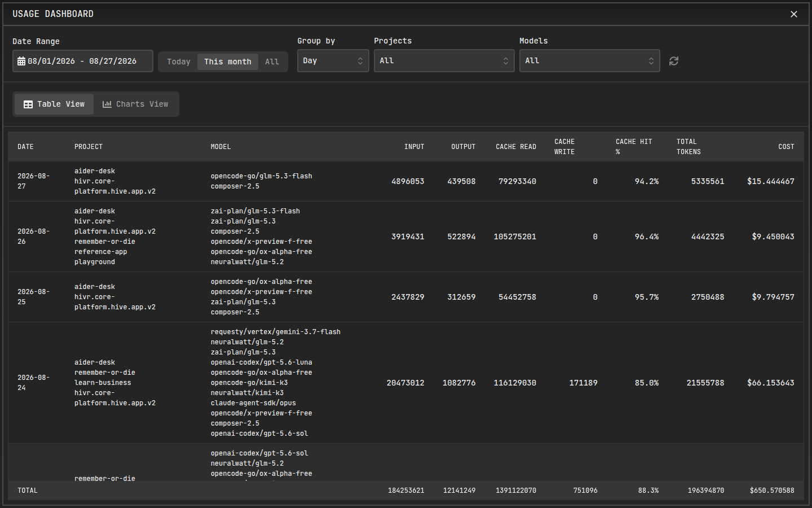Open the Projects filter dropdown
812x508 pixels.
[444, 61]
